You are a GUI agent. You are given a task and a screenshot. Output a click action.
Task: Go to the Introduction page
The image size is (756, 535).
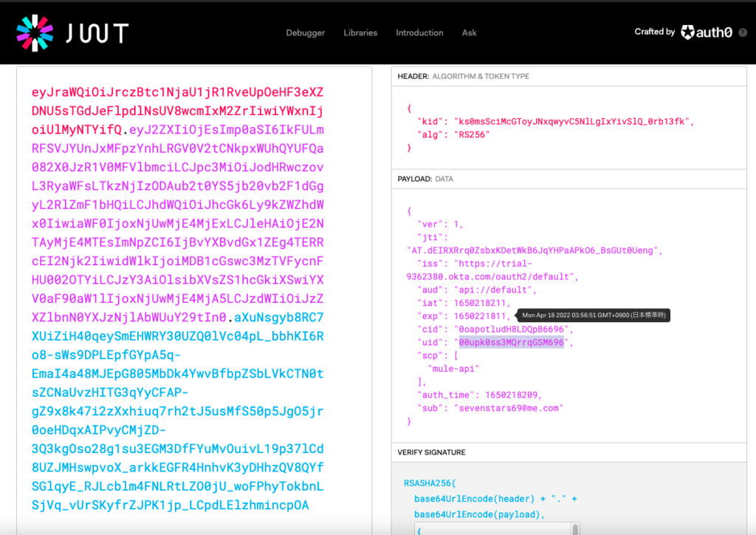click(x=419, y=33)
